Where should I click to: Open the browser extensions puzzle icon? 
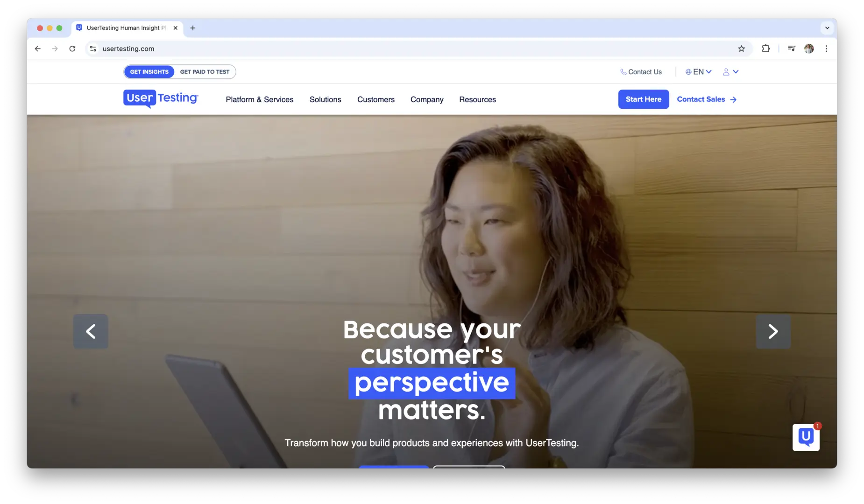[x=766, y=49]
